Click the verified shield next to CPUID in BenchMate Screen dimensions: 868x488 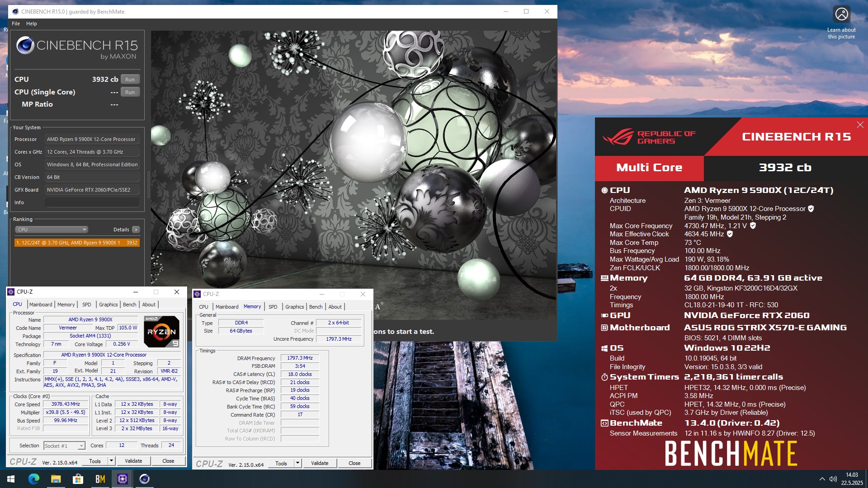pyautogui.click(x=811, y=209)
